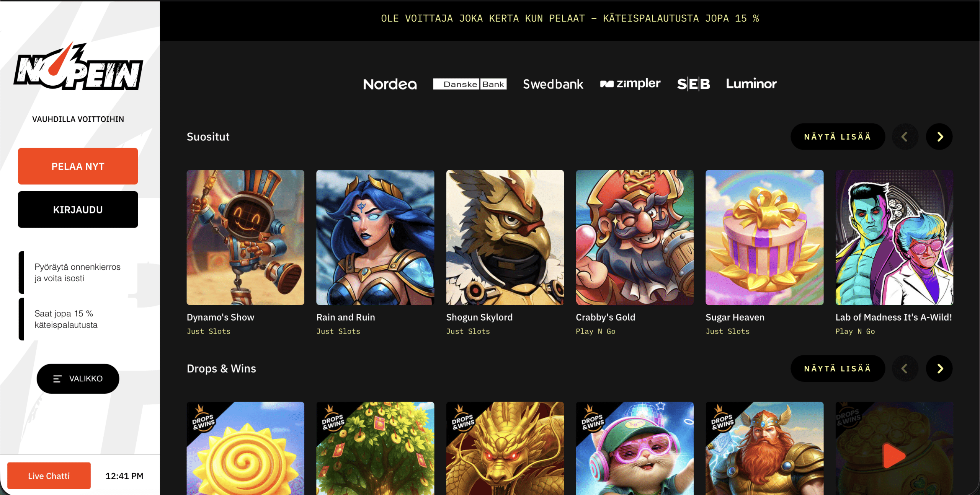The width and height of the screenshot is (980, 495).
Task: Open the Crabby's Gold game thumbnail
Action: (x=634, y=238)
